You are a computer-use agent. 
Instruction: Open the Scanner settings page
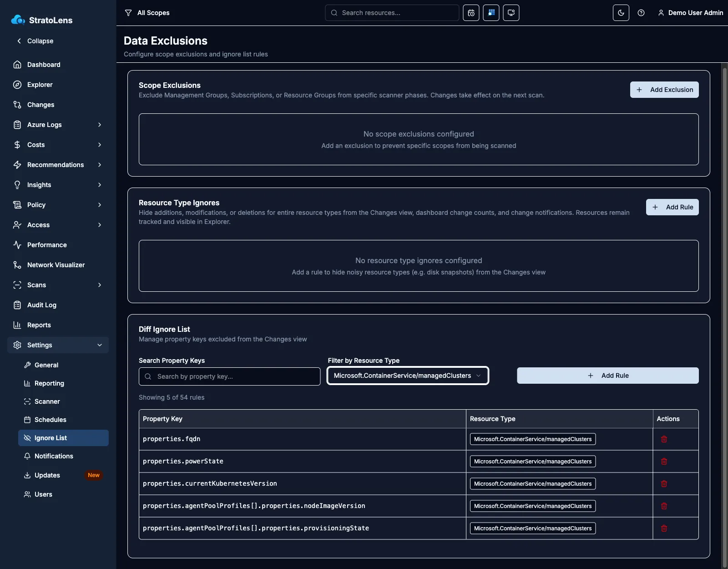coord(63,401)
